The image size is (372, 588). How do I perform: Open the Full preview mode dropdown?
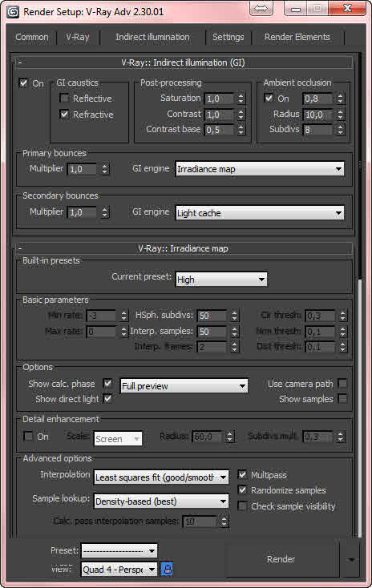pyautogui.click(x=184, y=386)
